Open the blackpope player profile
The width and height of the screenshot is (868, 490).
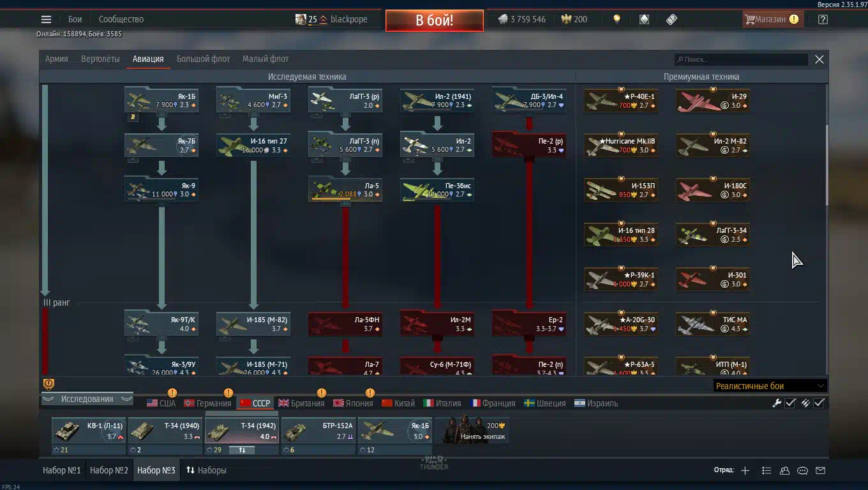click(x=331, y=19)
